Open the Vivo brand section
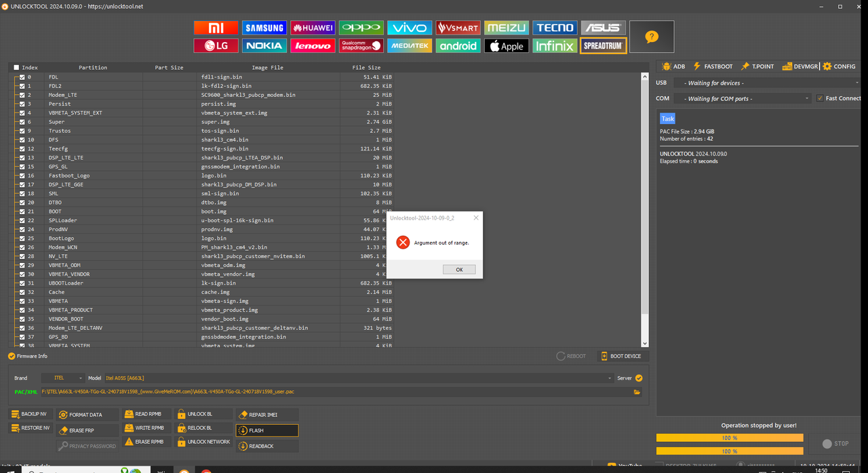 (x=410, y=28)
